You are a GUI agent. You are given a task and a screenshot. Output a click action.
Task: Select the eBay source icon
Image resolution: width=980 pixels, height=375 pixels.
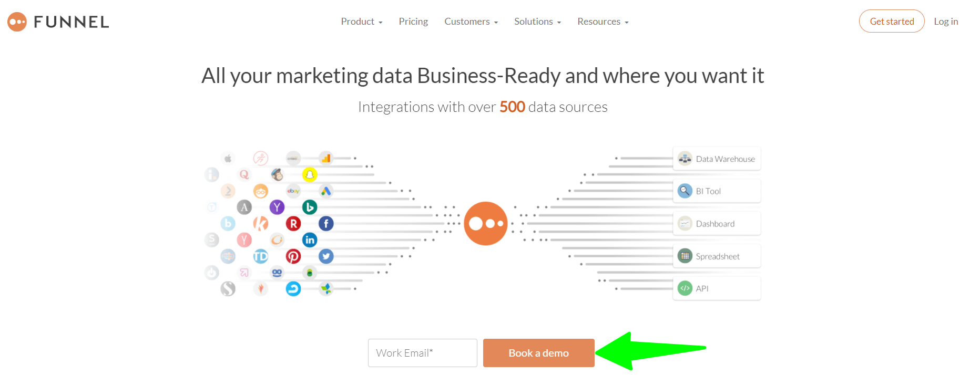tap(293, 191)
